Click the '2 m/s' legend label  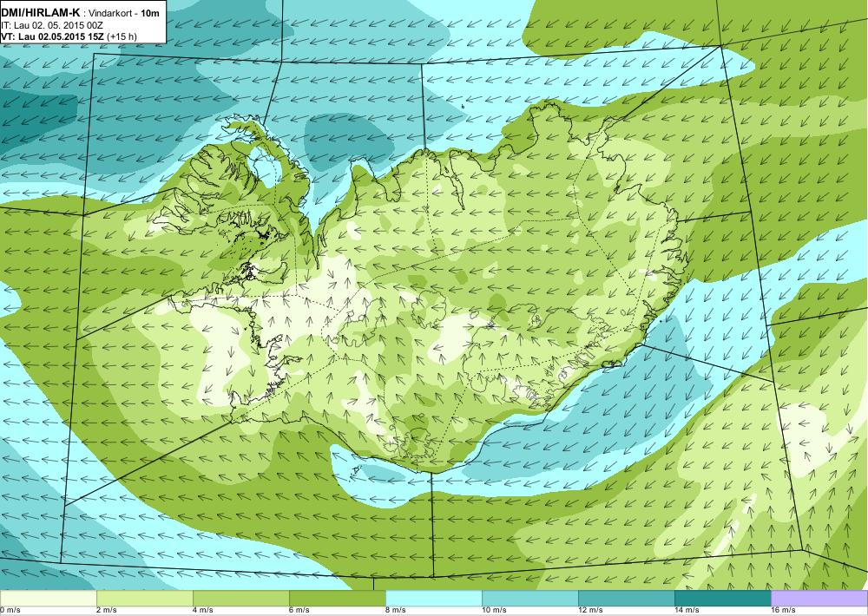[x=106, y=611]
